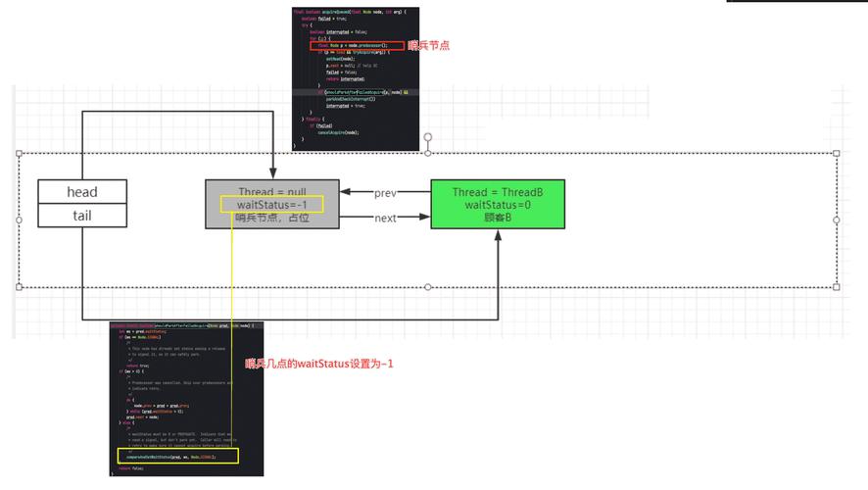This screenshot has width=868, height=490.
Task: Click the left-middle selection resize handle
Action: click(19, 220)
